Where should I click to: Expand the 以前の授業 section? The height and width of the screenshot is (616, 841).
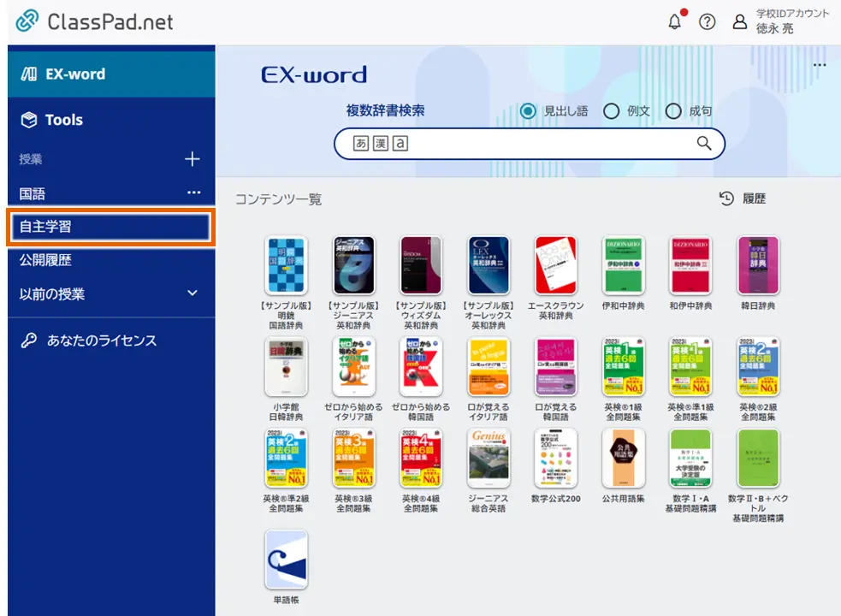click(x=192, y=293)
